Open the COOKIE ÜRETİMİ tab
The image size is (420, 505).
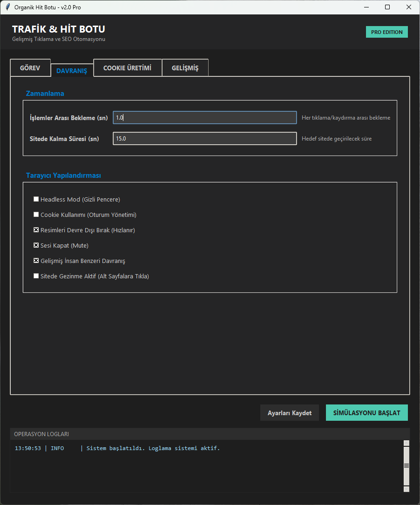tap(127, 68)
